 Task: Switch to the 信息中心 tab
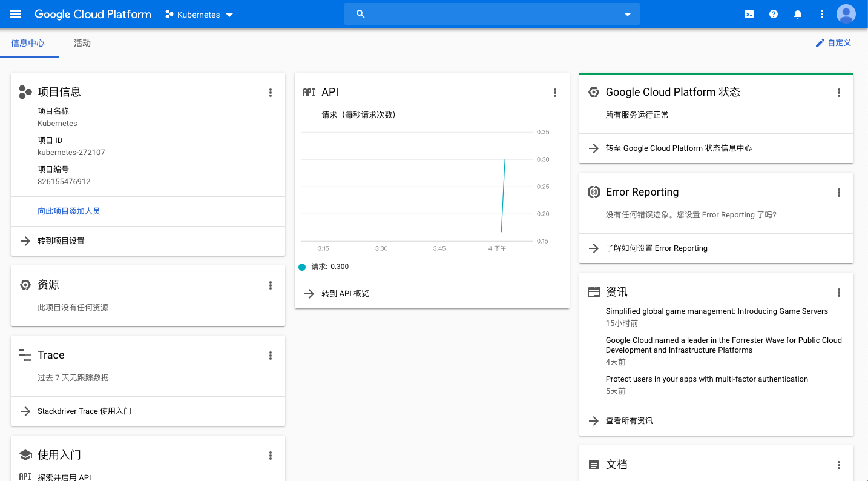point(28,43)
